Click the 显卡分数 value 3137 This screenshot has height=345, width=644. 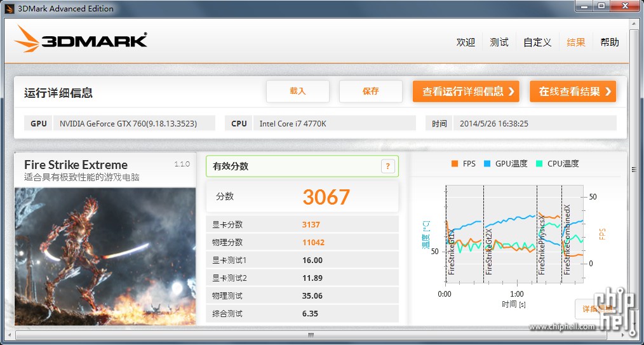(311, 225)
